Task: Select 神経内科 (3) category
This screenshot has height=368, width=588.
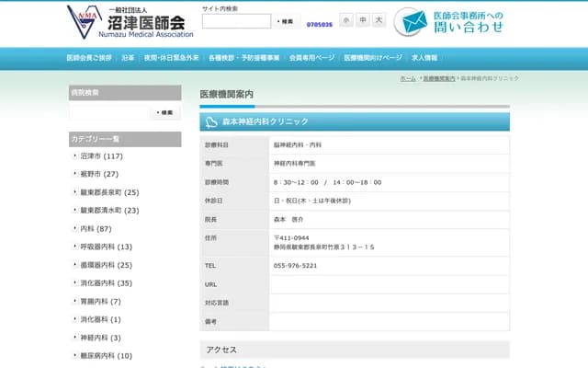Action: point(101,338)
